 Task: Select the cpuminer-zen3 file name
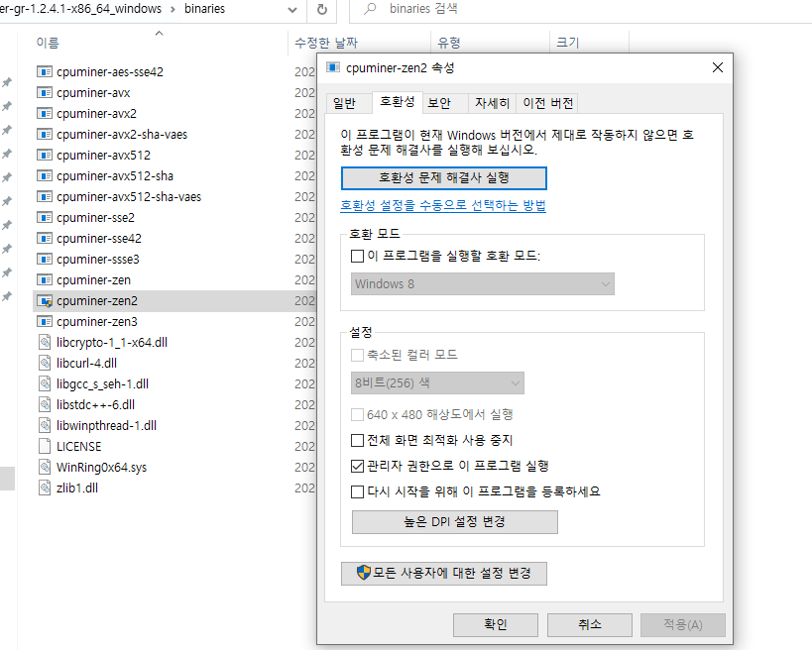(x=97, y=321)
